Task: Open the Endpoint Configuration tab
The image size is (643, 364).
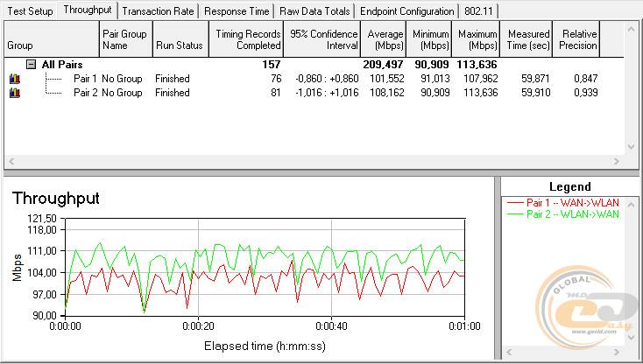Action: pos(407,11)
